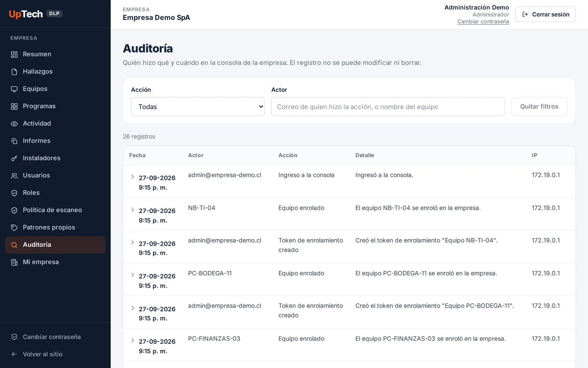This screenshot has width=588, height=368.
Task: Follow the header Cambiar contraseña link
Action: [x=483, y=21]
